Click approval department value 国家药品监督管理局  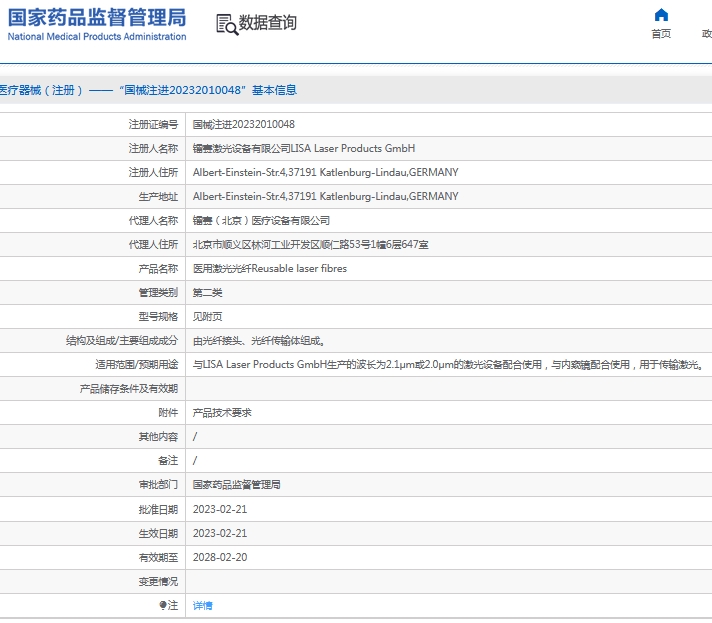click(237, 485)
